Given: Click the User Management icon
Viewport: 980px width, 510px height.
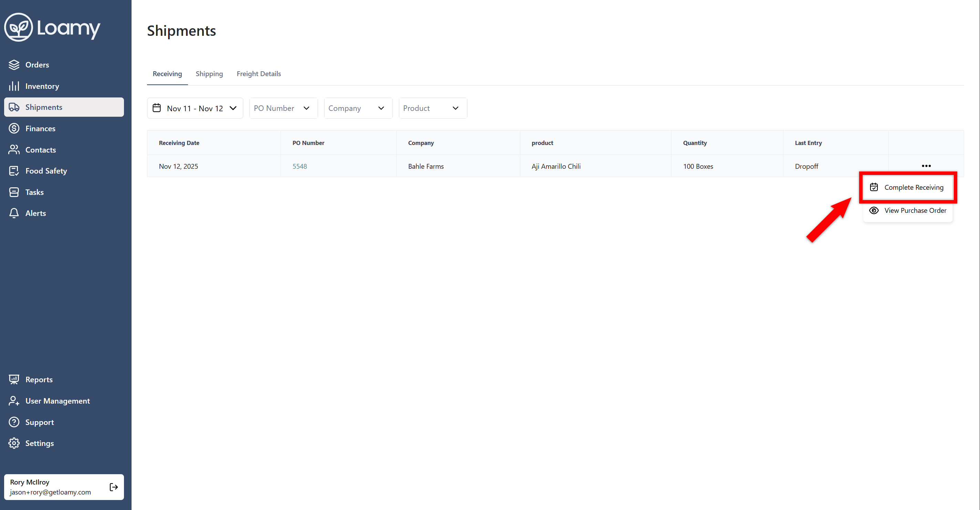Looking at the screenshot, I should [14, 401].
